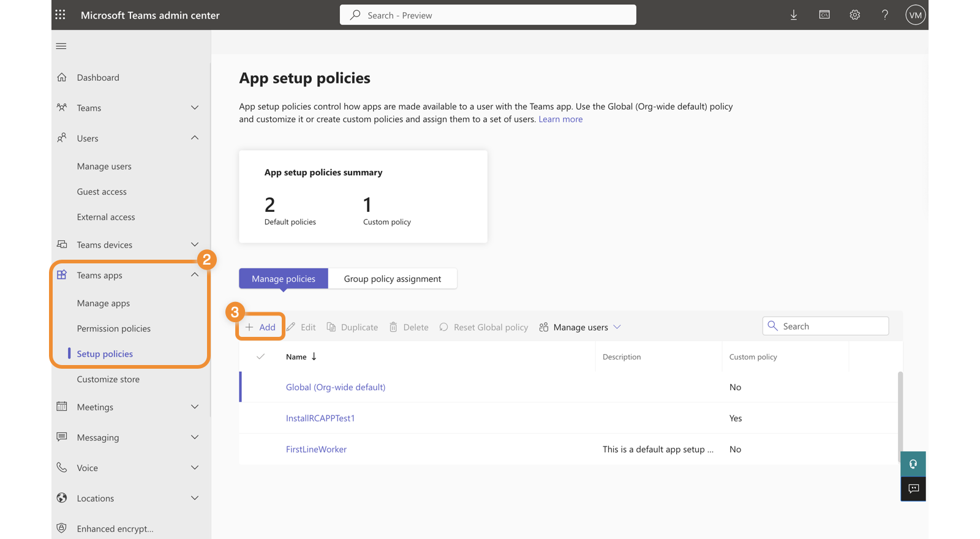The height and width of the screenshot is (539, 980).
Task: Click the policies table vertical scrollbar
Action: point(900,417)
